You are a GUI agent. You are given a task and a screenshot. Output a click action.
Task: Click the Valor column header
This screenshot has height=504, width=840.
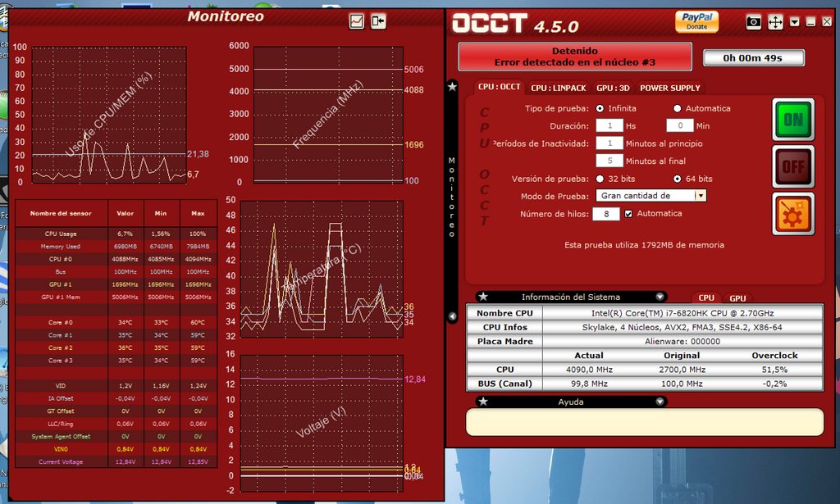pos(126,213)
